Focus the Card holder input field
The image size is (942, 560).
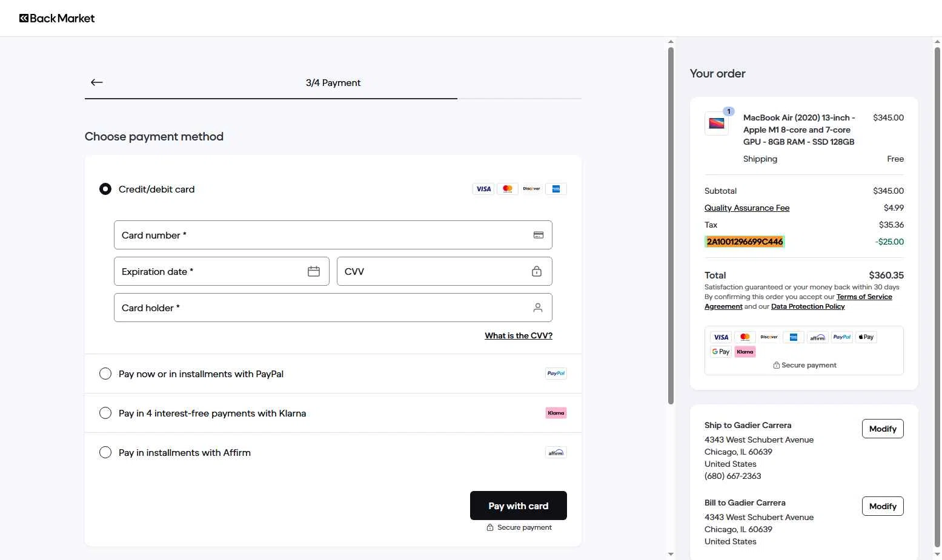point(333,308)
